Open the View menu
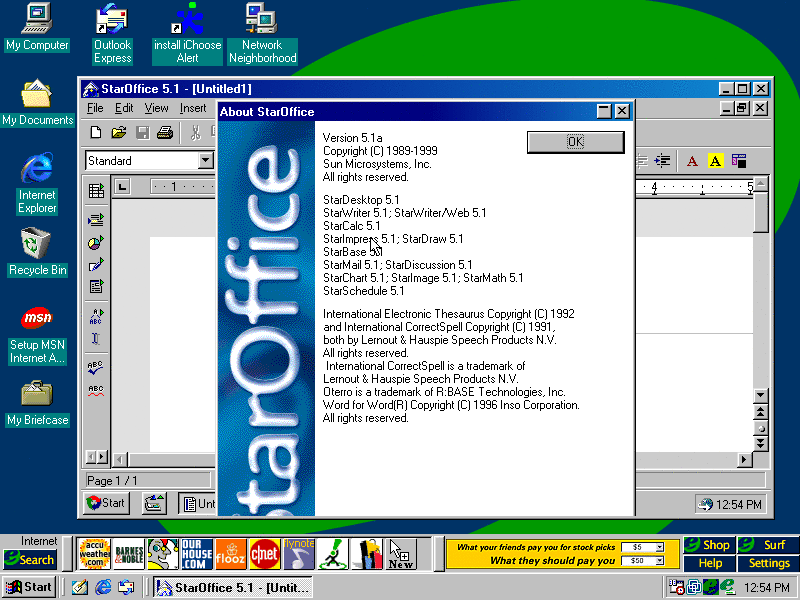The height and width of the screenshot is (600, 800). tap(156, 108)
